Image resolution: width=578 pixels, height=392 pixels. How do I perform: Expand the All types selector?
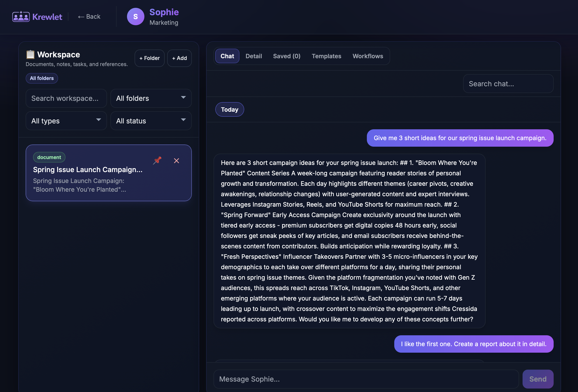point(66,121)
